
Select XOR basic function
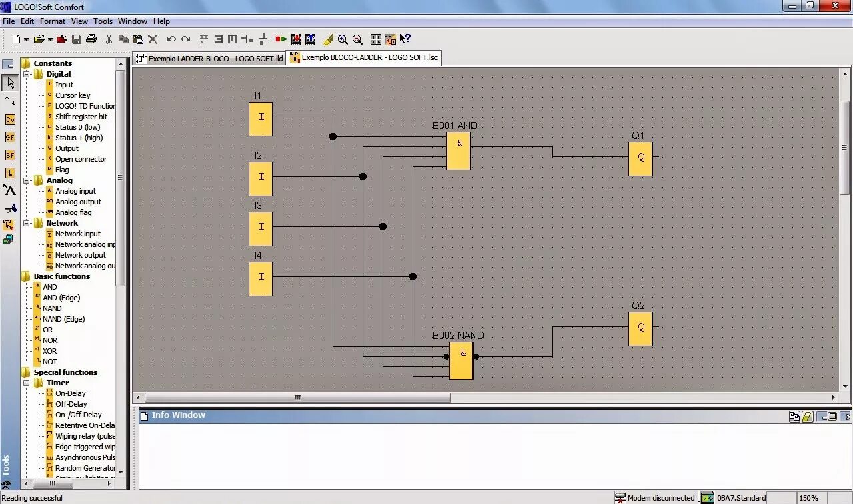coord(50,351)
